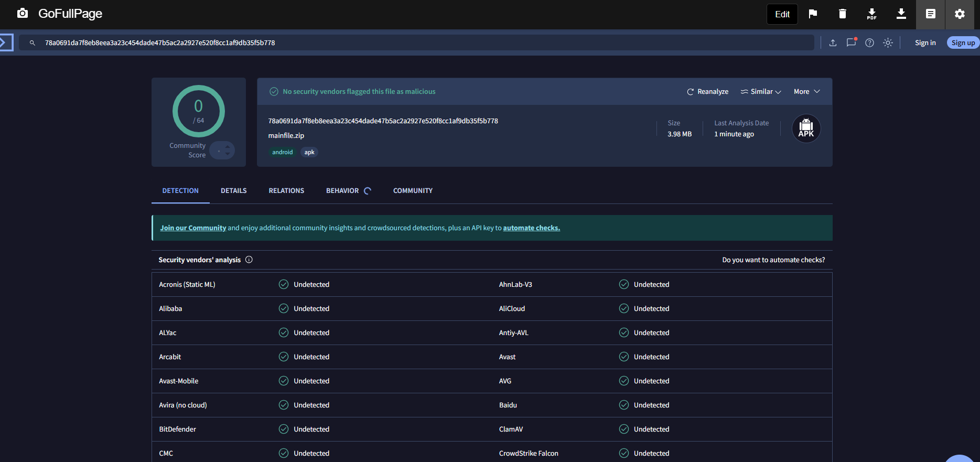
Task: Click the Acronis (Static ML) vendor name
Action: coord(187,285)
